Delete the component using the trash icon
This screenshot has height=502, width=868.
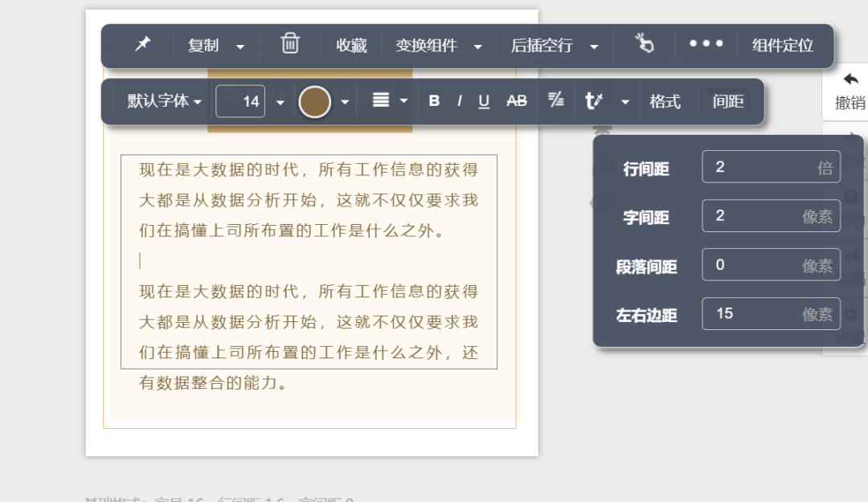point(289,46)
